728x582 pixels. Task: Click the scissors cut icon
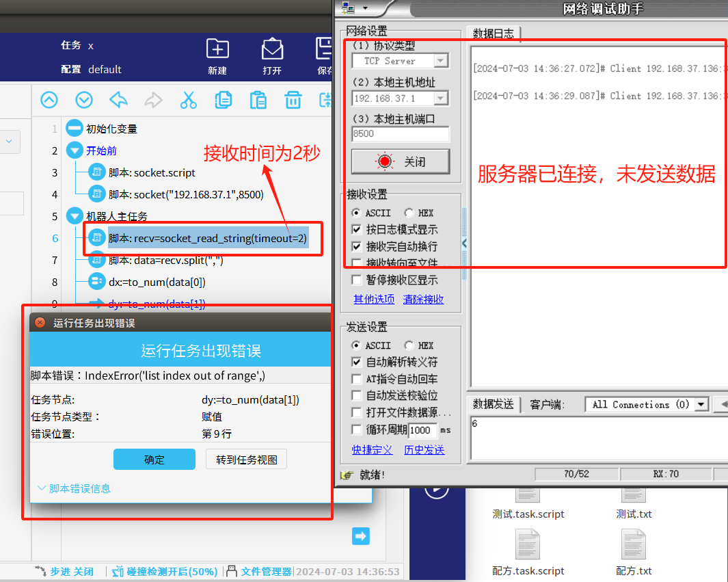188,100
